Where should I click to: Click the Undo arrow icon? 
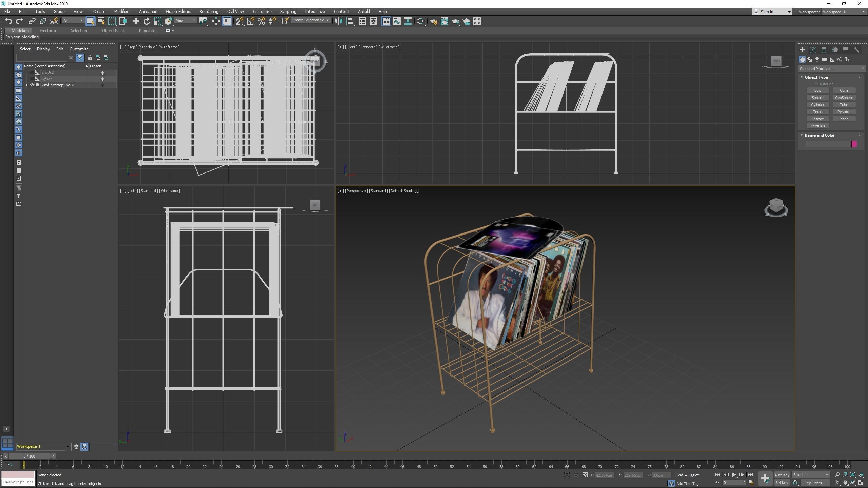[x=8, y=21]
